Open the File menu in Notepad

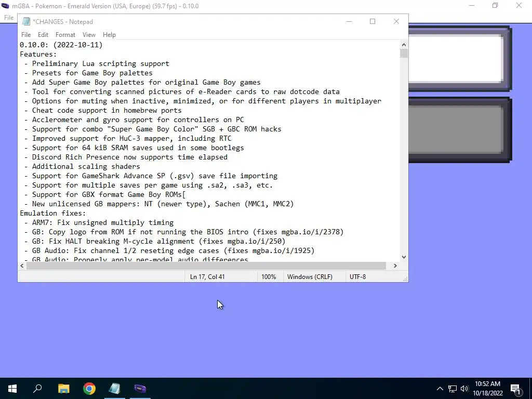26,35
